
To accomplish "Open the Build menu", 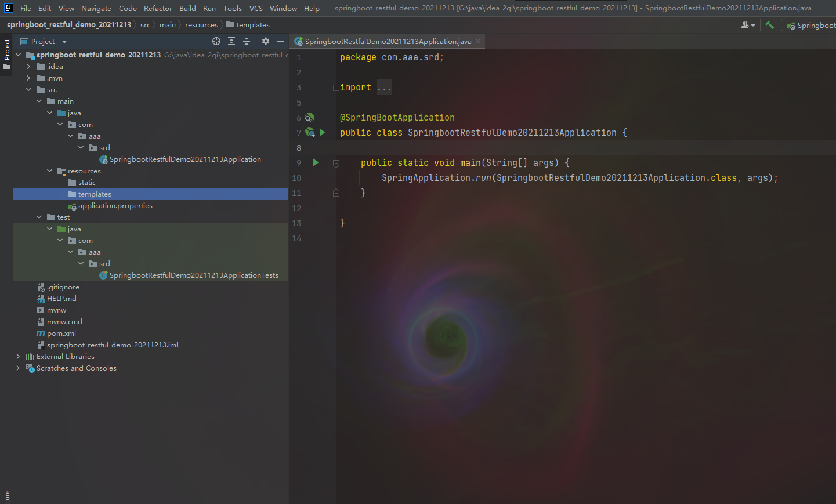I will pyautogui.click(x=187, y=8).
